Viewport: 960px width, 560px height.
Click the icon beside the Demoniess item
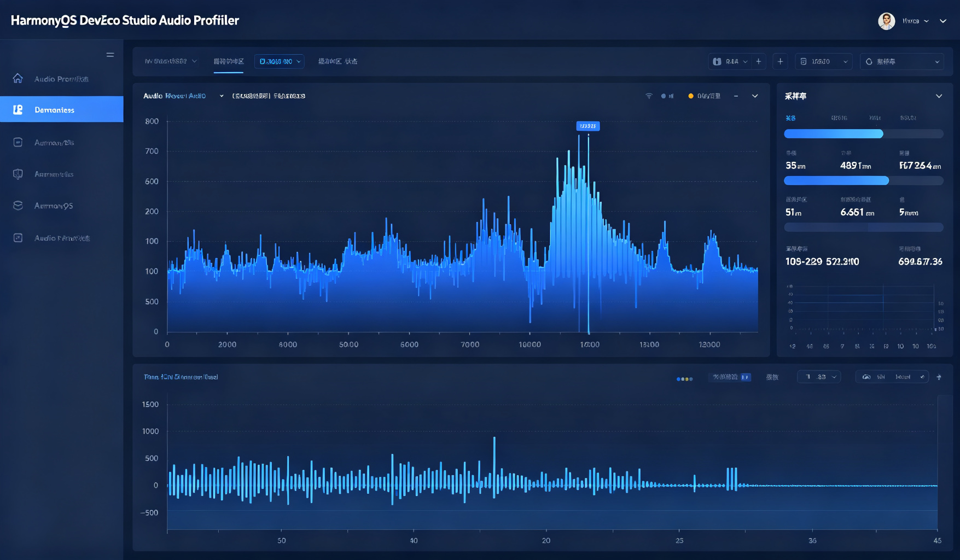tap(18, 109)
